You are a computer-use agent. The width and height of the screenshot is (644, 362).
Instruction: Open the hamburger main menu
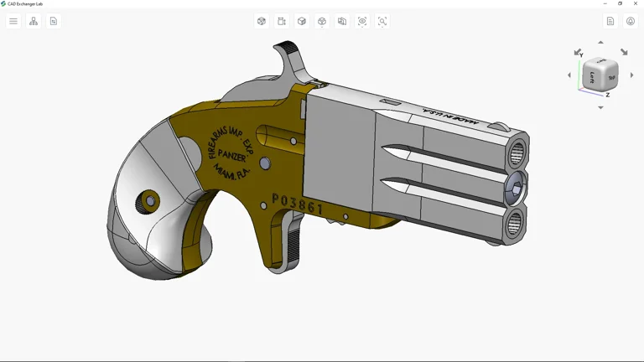pos(13,21)
